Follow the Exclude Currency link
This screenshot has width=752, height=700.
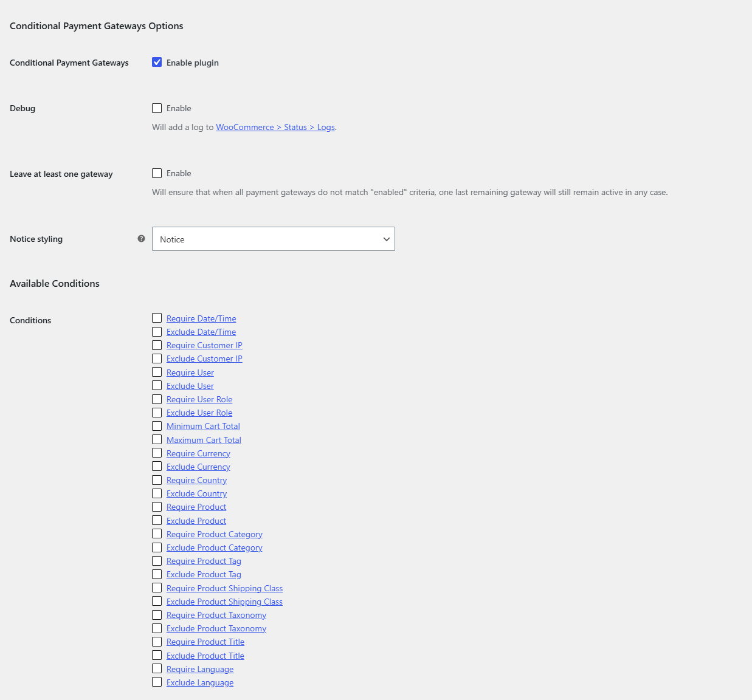[198, 467]
